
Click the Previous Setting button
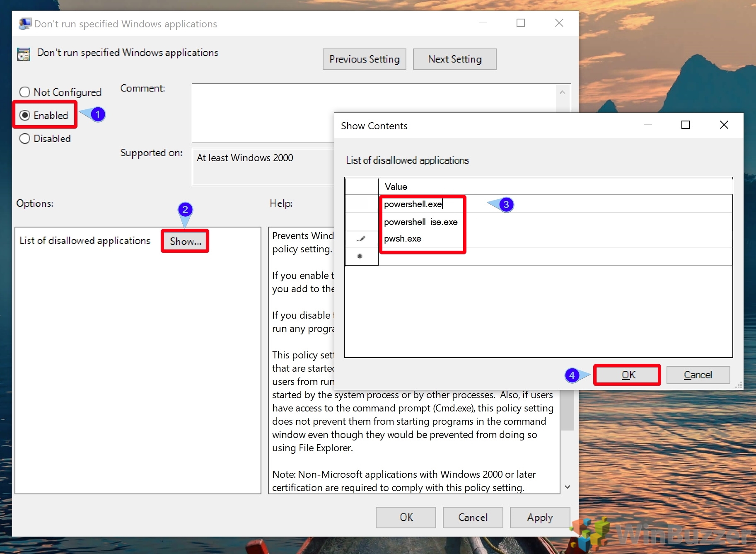coord(364,59)
